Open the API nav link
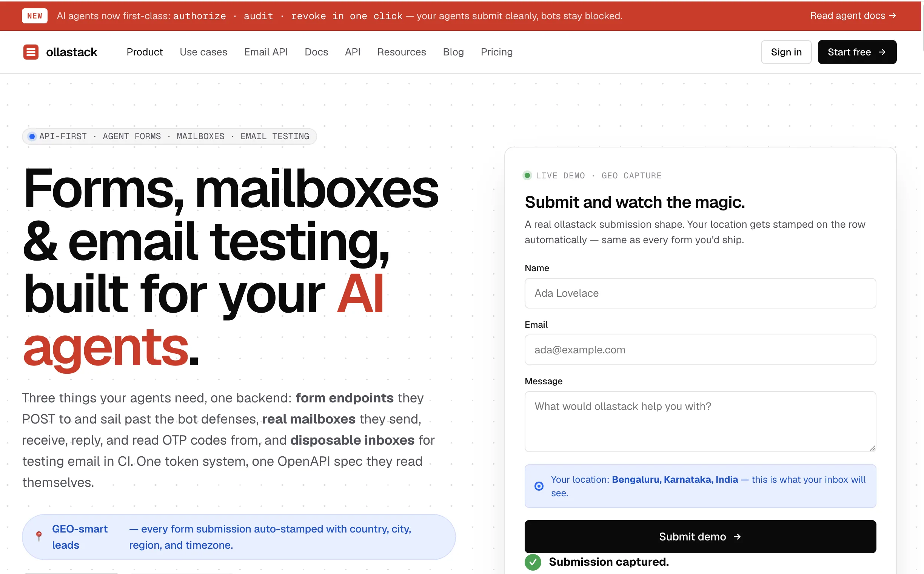 pyautogui.click(x=352, y=52)
